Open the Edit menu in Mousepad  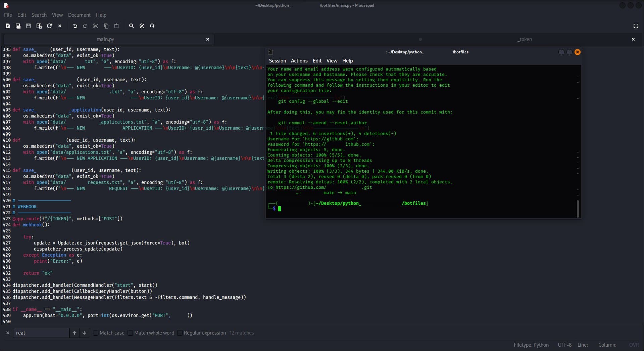[22, 15]
